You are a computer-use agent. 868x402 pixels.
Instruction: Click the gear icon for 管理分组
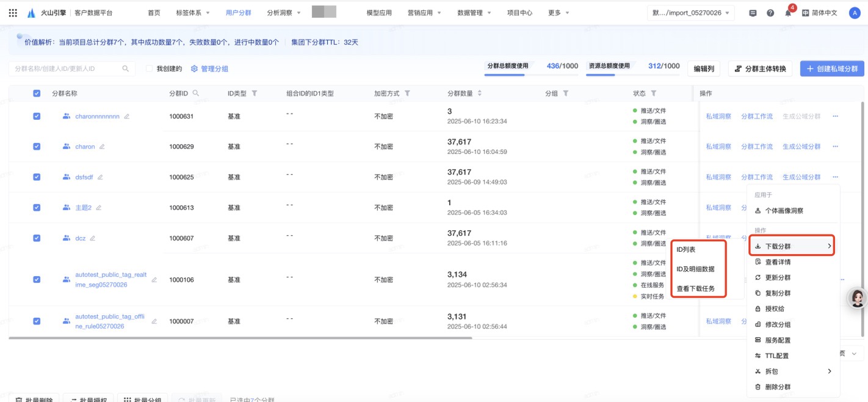[195, 68]
